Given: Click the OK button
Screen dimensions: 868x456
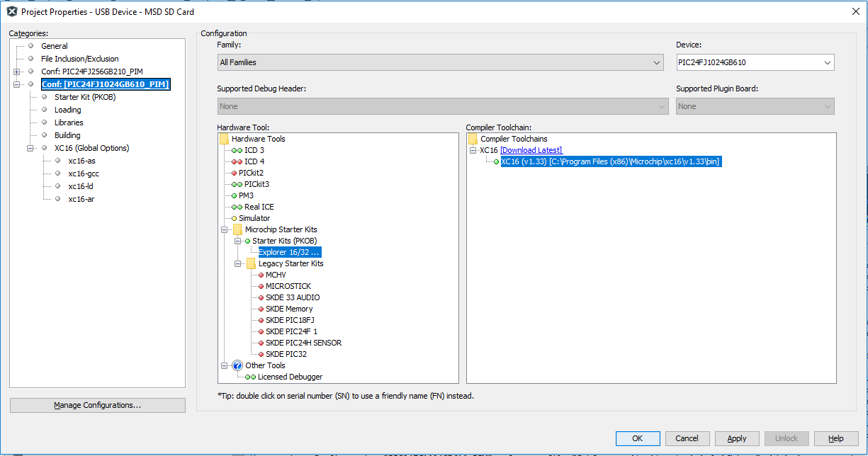Looking at the screenshot, I should 638,438.
